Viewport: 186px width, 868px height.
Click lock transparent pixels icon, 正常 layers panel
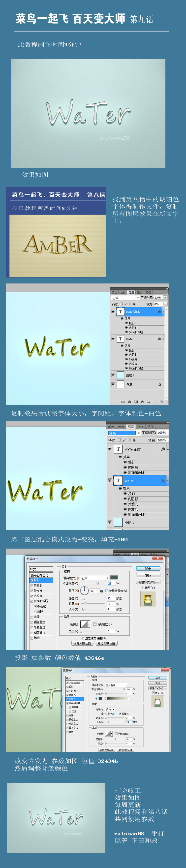pyautogui.click(x=121, y=304)
